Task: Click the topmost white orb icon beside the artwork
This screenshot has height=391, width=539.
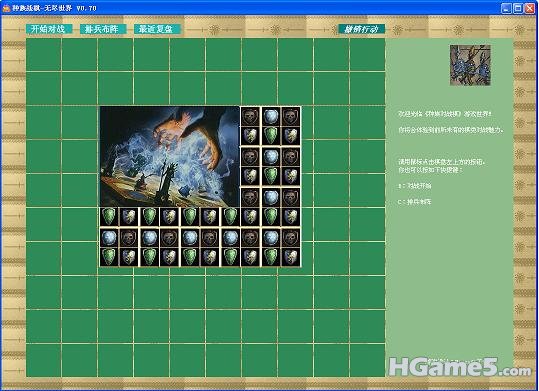Action: (x=271, y=116)
